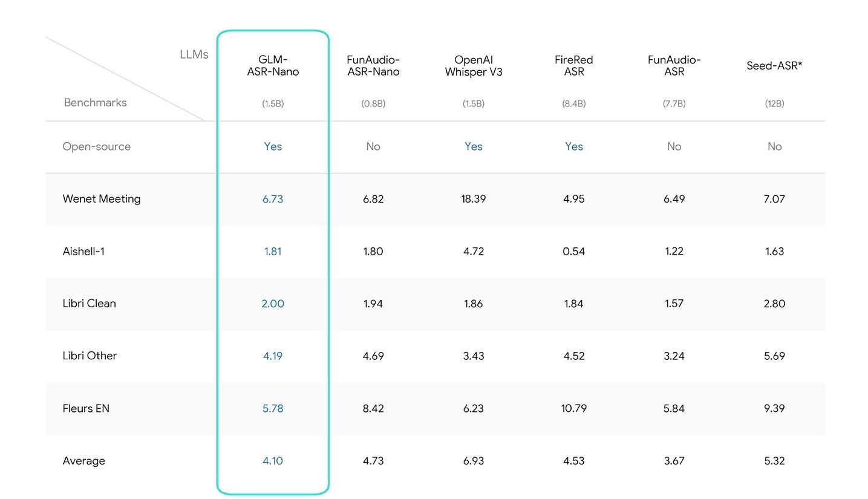Click FireRed ASR's Aishell-1 value 0.54
The height and width of the screenshot is (499, 868).
pos(573,252)
